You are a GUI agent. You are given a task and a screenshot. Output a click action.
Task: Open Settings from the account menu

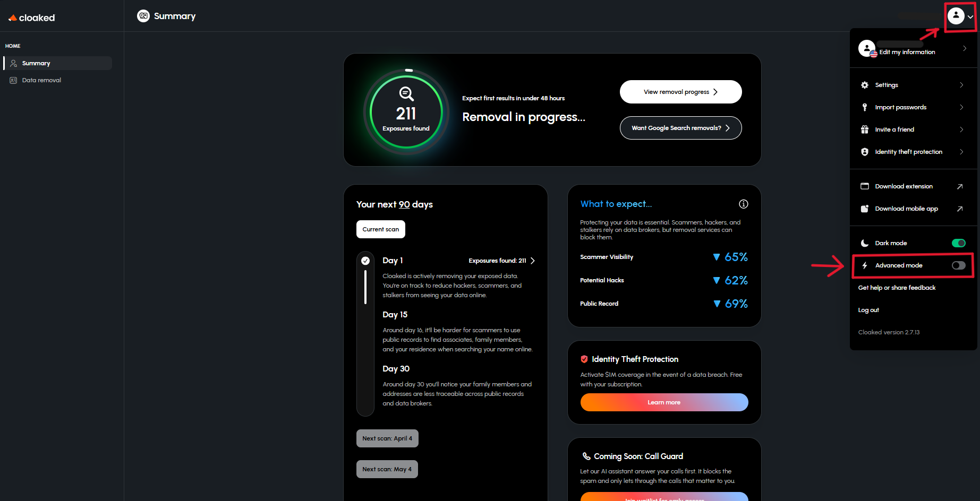coord(913,85)
